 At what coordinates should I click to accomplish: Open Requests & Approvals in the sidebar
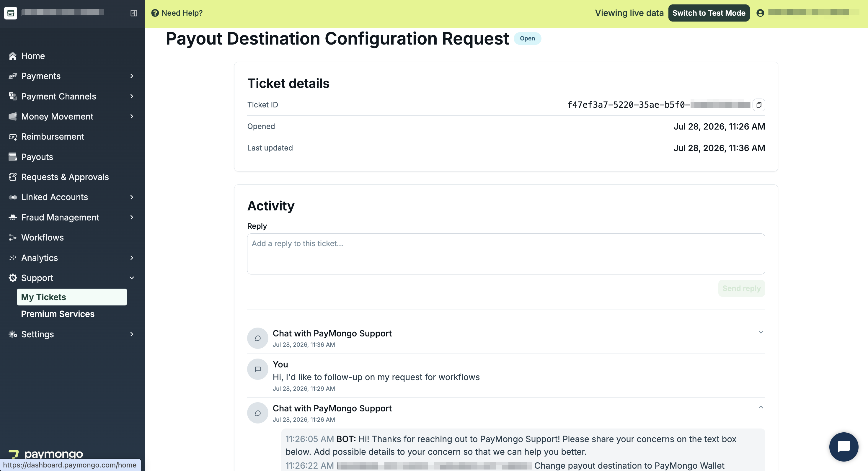point(65,177)
